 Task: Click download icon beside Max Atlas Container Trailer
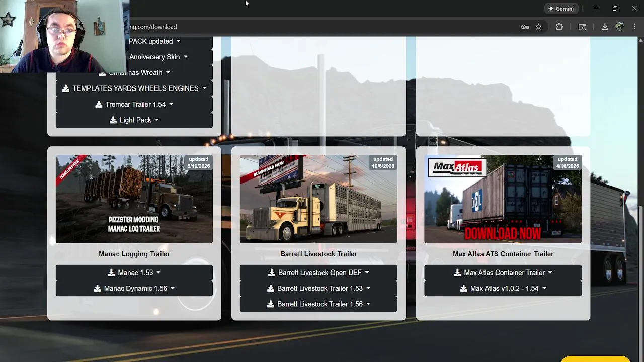pyautogui.click(x=457, y=273)
